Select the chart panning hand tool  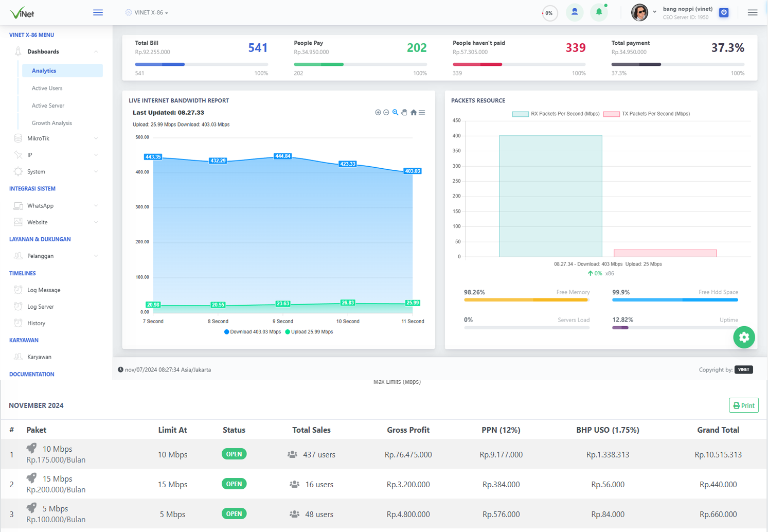click(x=404, y=112)
